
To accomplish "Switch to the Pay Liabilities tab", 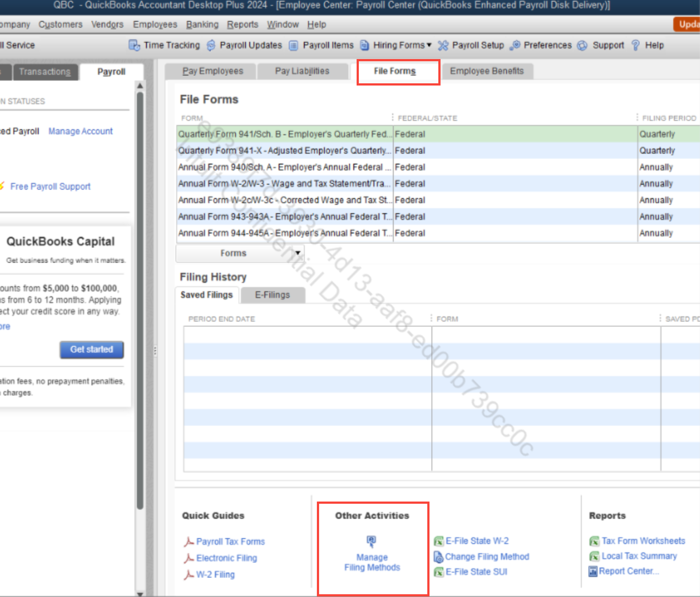I will click(x=302, y=71).
